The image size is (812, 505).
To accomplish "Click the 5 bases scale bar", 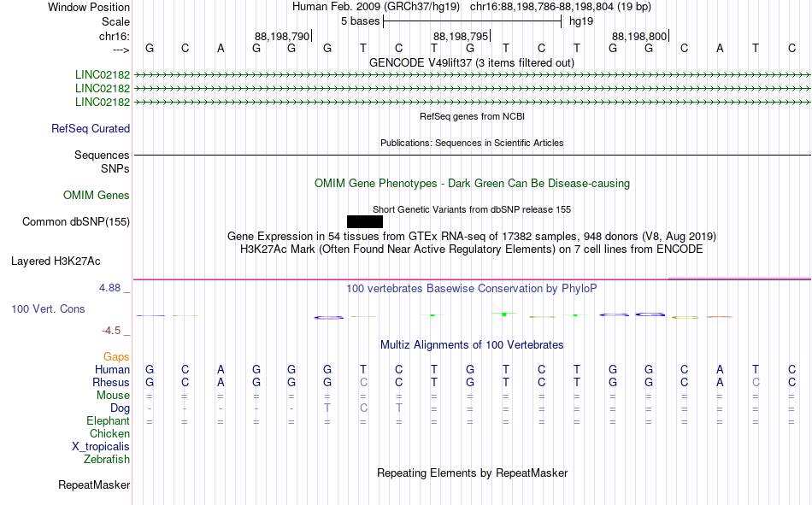I will [x=473, y=21].
